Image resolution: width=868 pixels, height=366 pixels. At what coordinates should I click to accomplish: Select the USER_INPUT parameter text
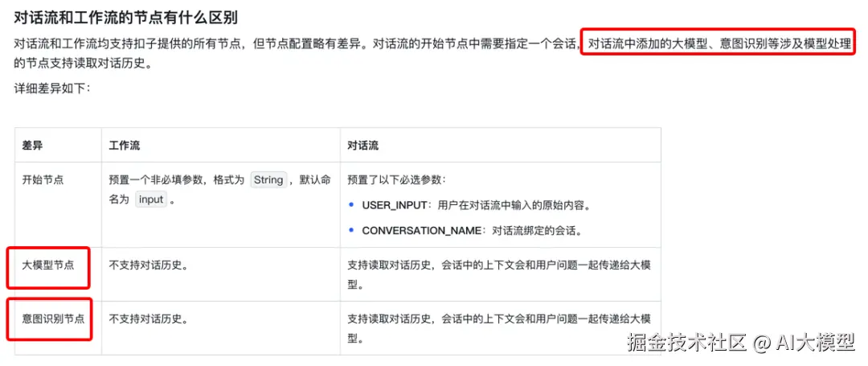(x=395, y=205)
